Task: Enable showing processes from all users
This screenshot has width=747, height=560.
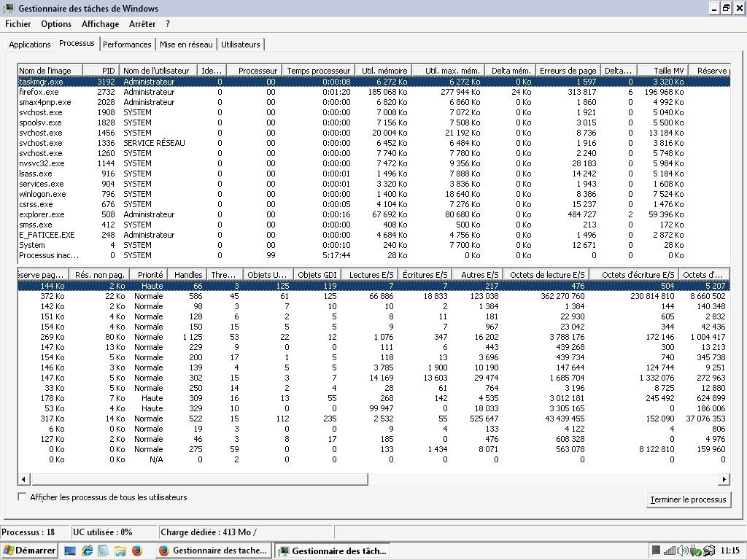Action: [x=22, y=497]
